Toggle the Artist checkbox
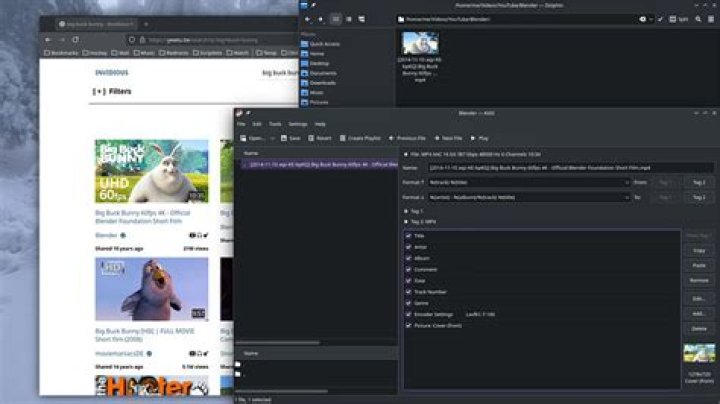This screenshot has width=720, height=404. pos(409,247)
